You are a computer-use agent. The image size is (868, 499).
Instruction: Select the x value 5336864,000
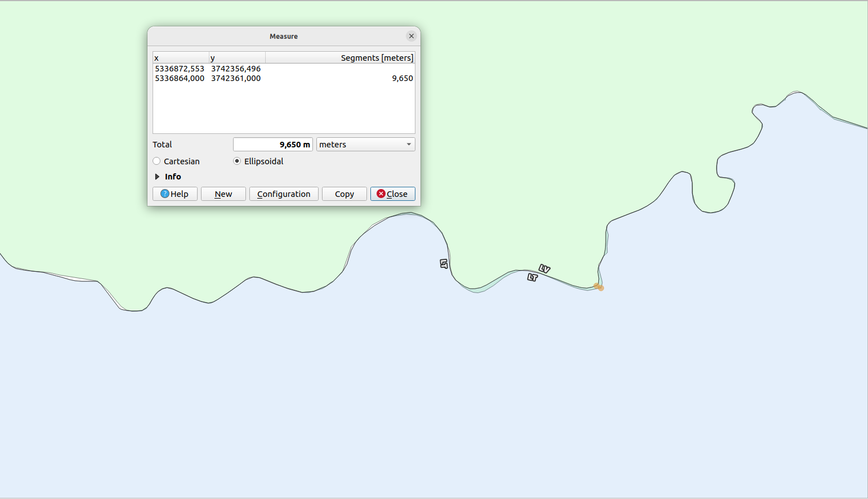tap(180, 78)
